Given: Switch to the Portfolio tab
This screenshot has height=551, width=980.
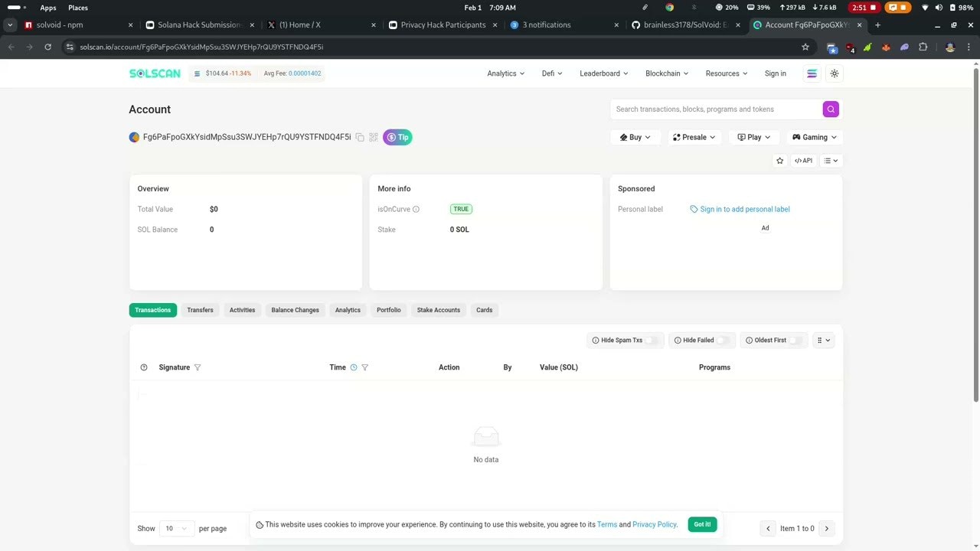Looking at the screenshot, I should [388, 310].
